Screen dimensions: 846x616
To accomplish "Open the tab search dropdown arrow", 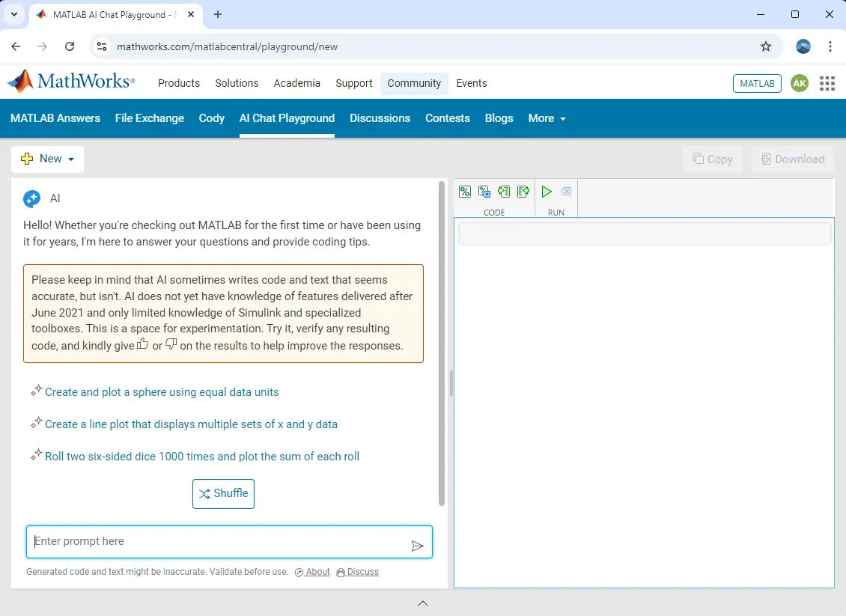I will click(14, 14).
